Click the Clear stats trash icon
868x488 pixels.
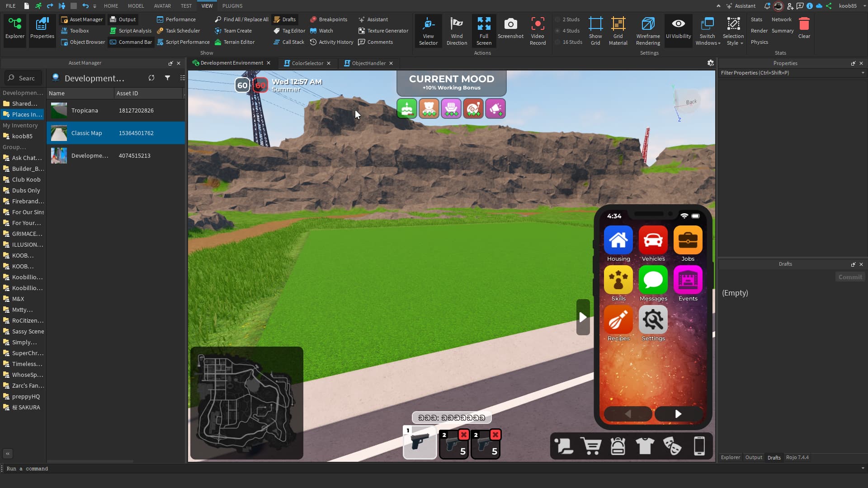tap(804, 28)
